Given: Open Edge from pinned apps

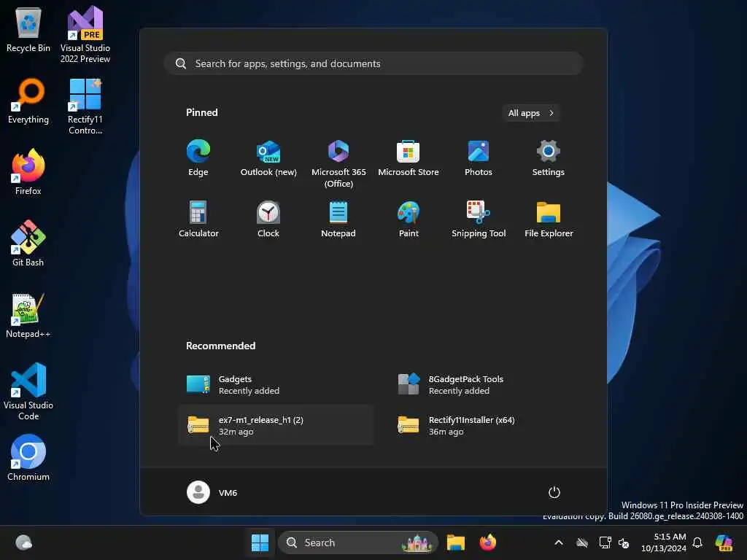Looking at the screenshot, I should coord(198,158).
